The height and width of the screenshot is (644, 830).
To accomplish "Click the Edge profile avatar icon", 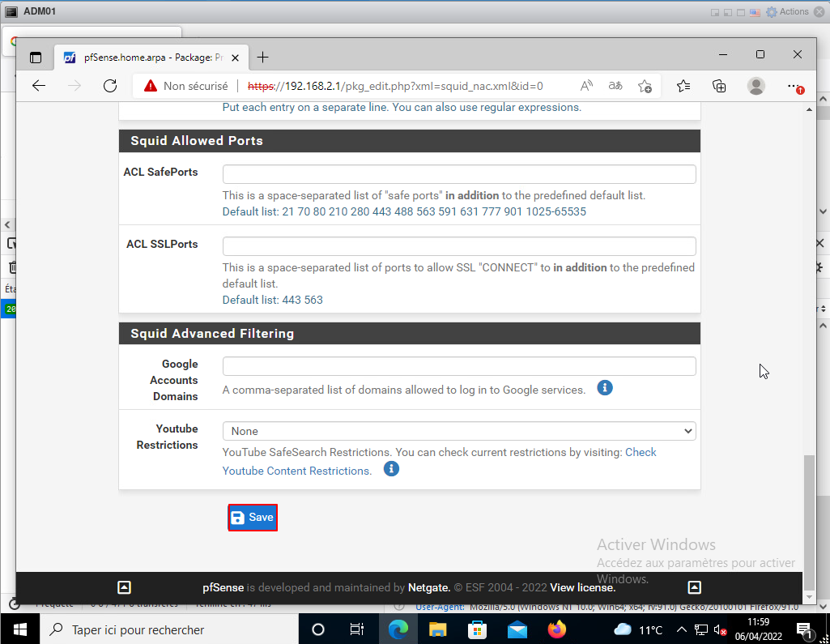I will pos(756,86).
